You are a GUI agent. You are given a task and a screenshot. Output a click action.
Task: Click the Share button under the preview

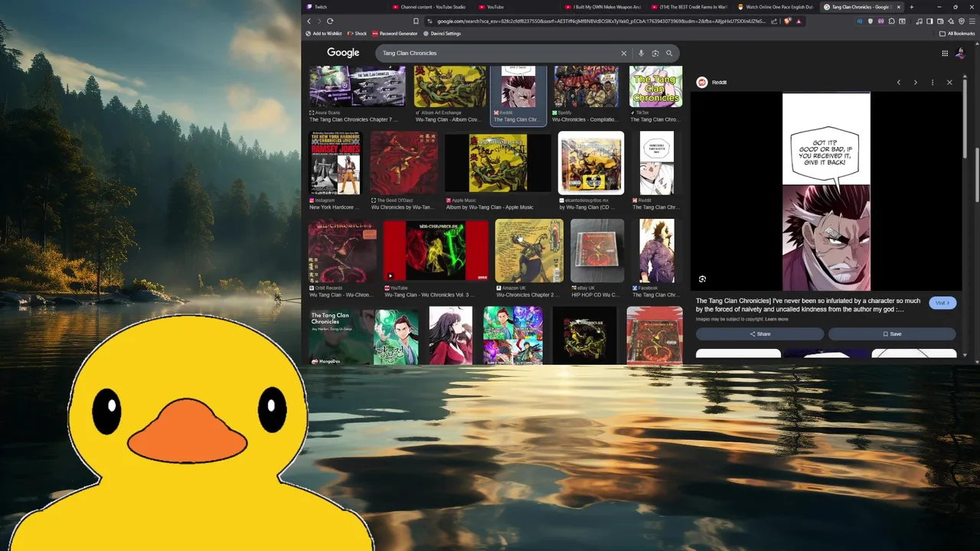759,334
